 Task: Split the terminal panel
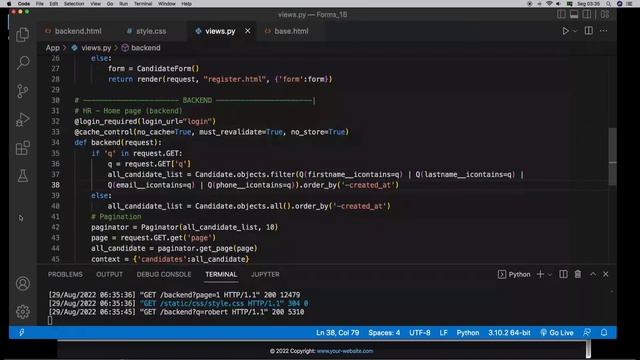coord(563,274)
